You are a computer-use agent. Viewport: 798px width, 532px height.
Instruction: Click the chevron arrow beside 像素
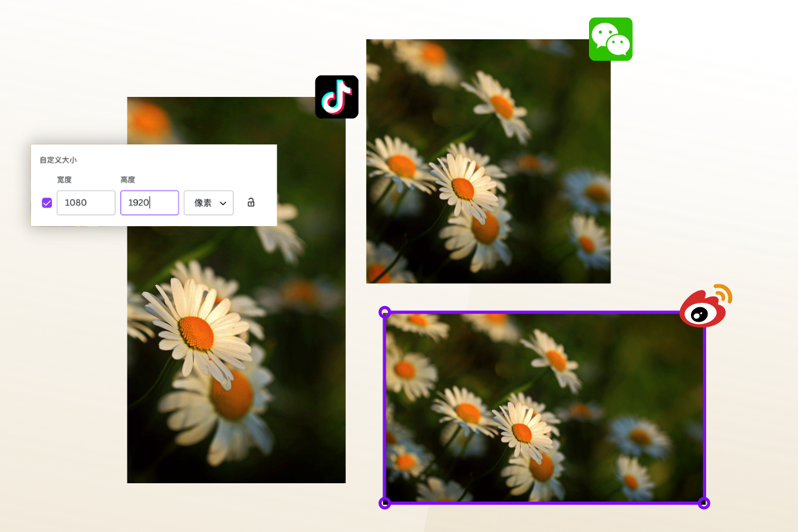[x=223, y=203]
